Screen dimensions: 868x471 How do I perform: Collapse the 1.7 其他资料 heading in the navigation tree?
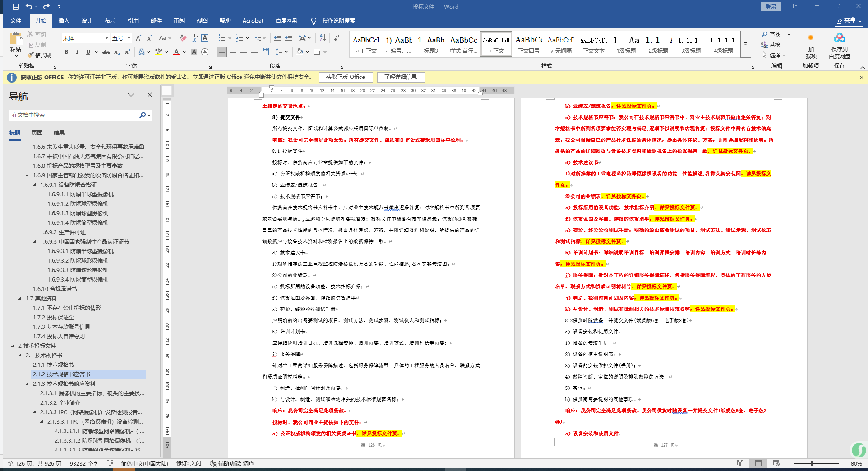click(x=20, y=299)
